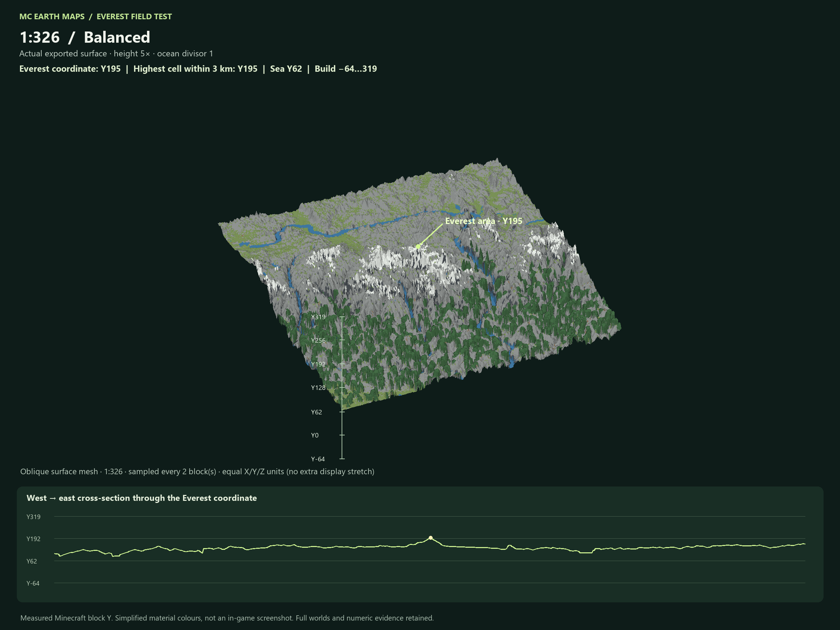Click the 'Sea Y62' summary value
This screenshot has width=840, height=630.
click(x=286, y=69)
